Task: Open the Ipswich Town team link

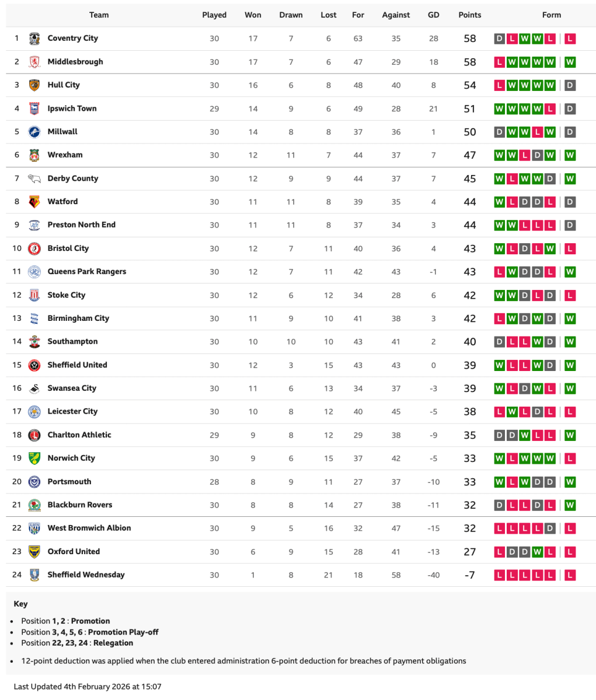Action: pos(72,108)
